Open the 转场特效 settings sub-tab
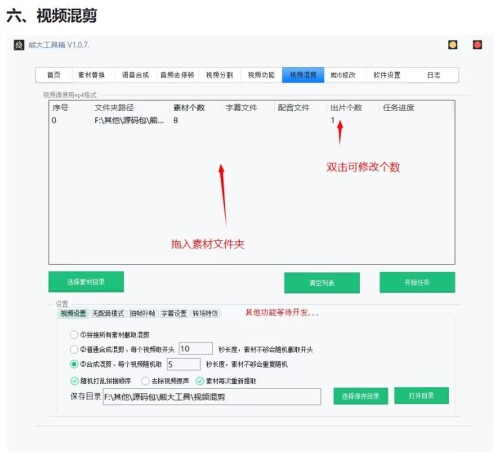The width and height of the screenshot is (500, 460). click(205, 313)
